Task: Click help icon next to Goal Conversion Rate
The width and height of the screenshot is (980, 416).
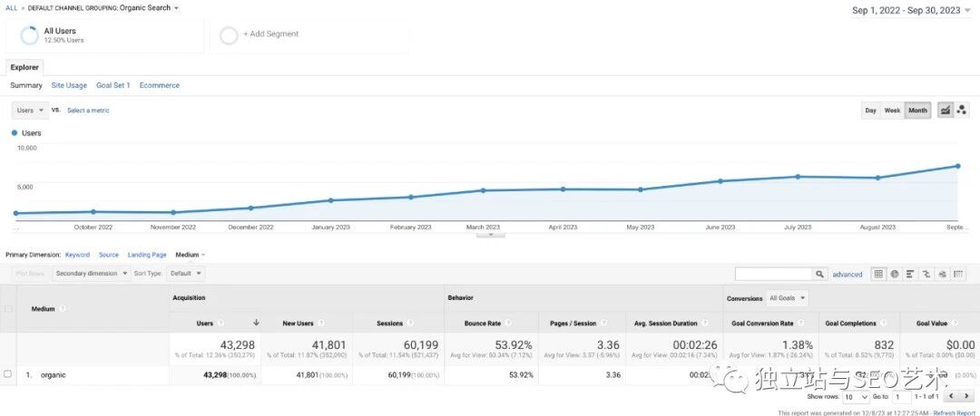Action: tap(800, 324)
